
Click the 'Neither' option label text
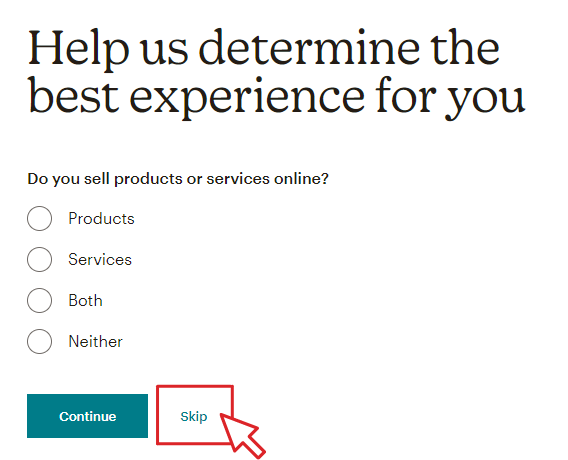pyautogui.click(x=96, y=342)
